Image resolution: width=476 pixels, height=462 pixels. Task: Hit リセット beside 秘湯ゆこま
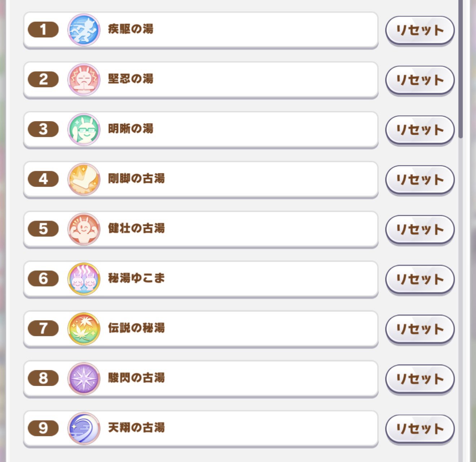419,279
